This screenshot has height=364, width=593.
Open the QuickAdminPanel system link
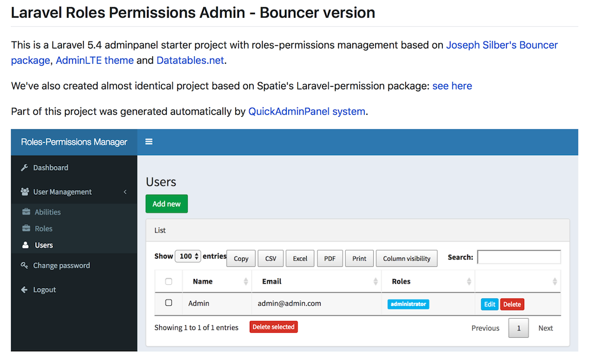pos(307,112)
